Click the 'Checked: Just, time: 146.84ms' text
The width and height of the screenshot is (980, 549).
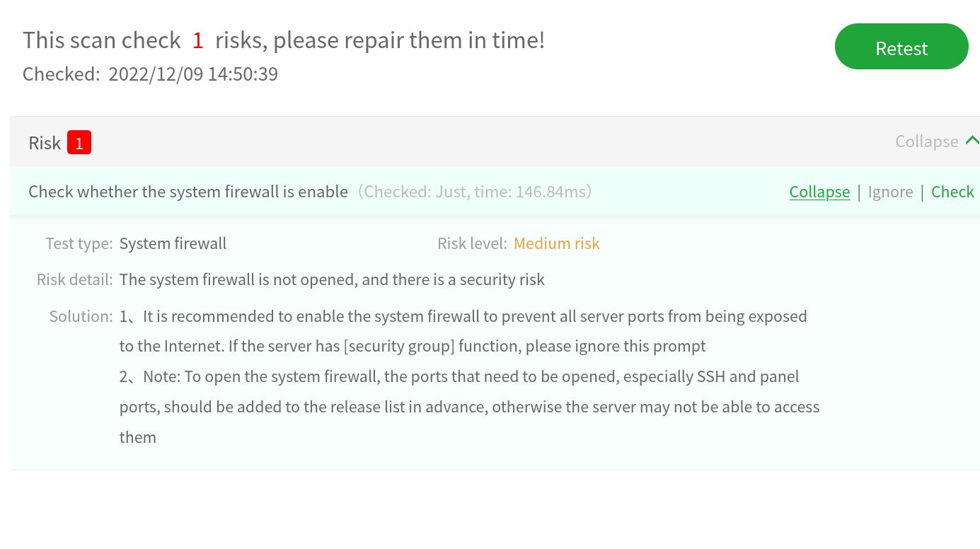point(474,192)
